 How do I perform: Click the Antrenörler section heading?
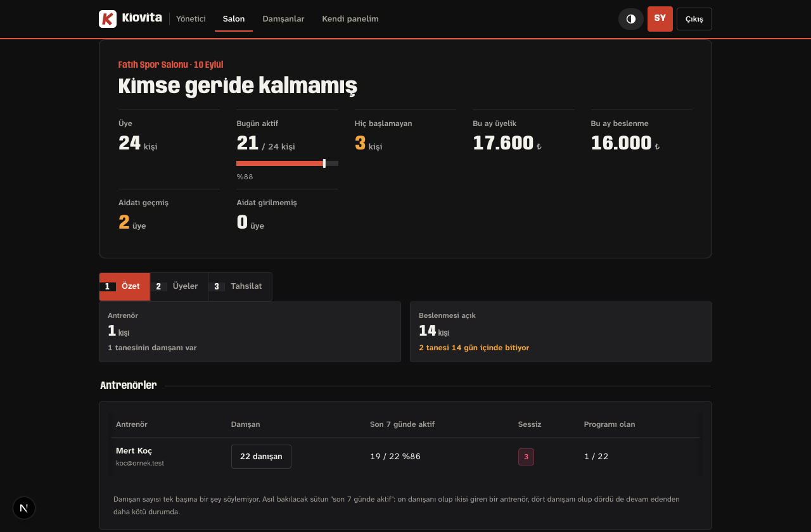click(129, 385)
